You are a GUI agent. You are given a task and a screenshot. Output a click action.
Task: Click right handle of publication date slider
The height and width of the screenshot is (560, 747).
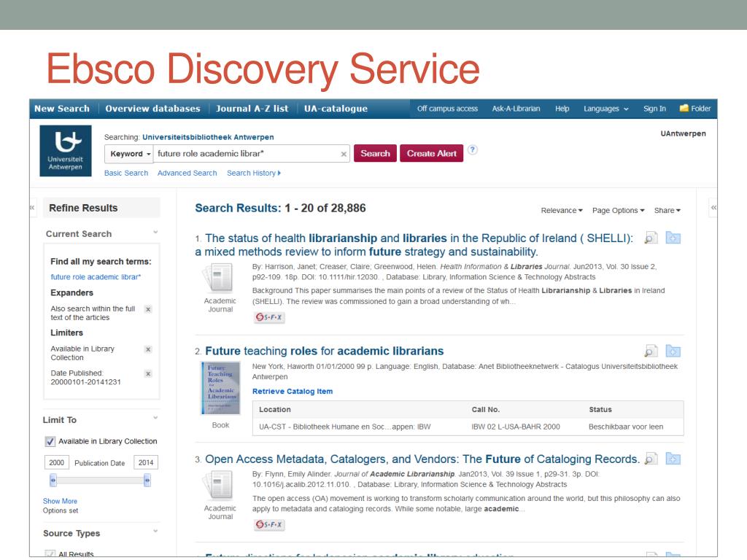147,481
